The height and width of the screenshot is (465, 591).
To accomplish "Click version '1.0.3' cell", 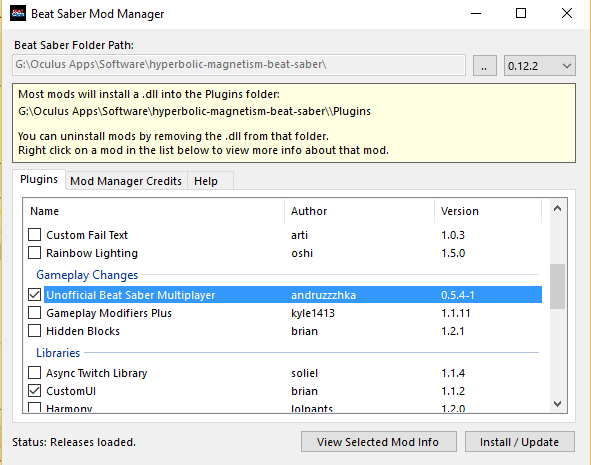I will pyautogui.click(x=453, y=235).
